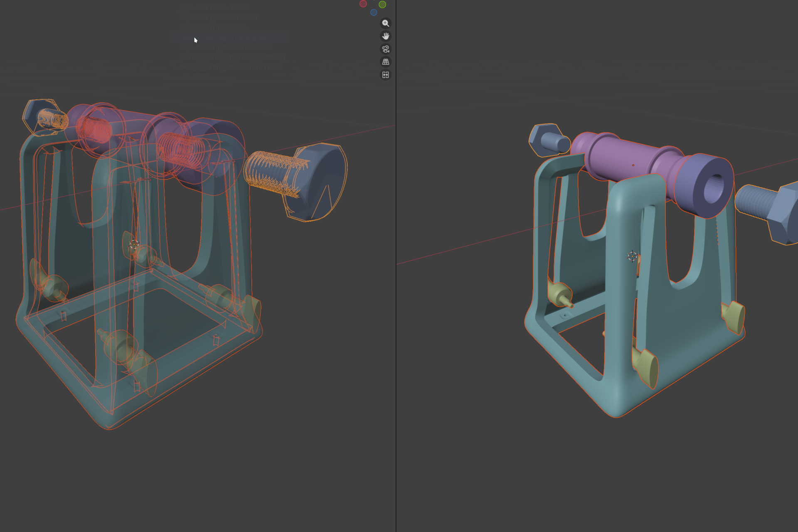Toggle the camera view gizmo

pos(385,49)
